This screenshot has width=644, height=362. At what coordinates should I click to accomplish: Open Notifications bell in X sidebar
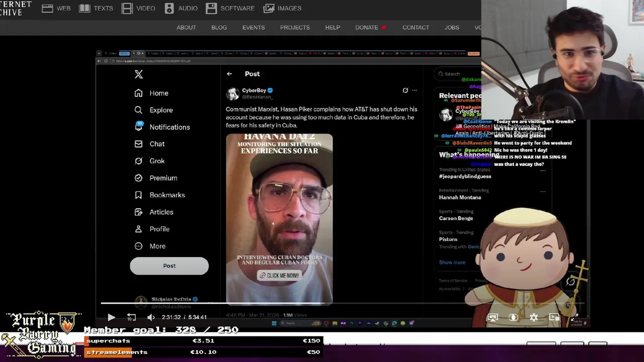click(x=138, y=127)
